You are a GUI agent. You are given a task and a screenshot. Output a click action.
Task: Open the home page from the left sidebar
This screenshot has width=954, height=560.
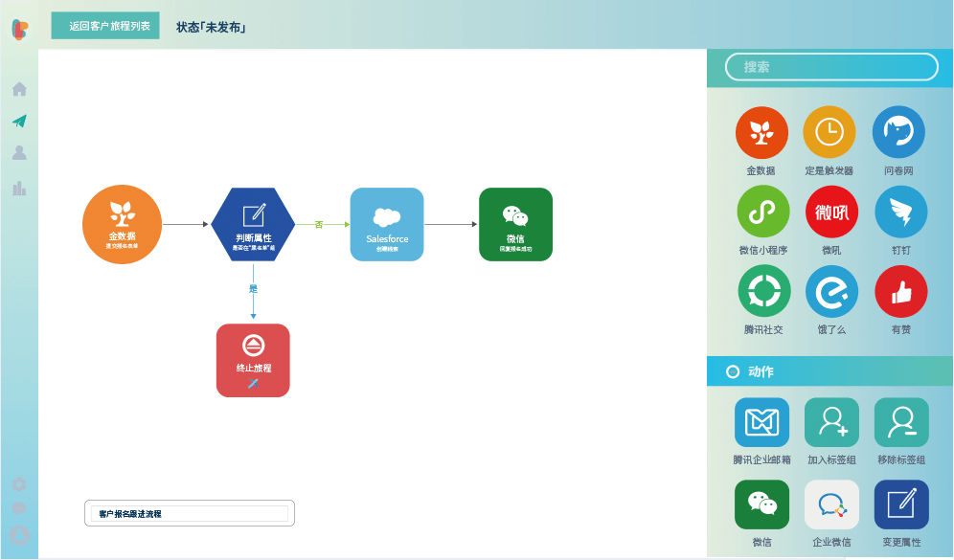[19, 87]
